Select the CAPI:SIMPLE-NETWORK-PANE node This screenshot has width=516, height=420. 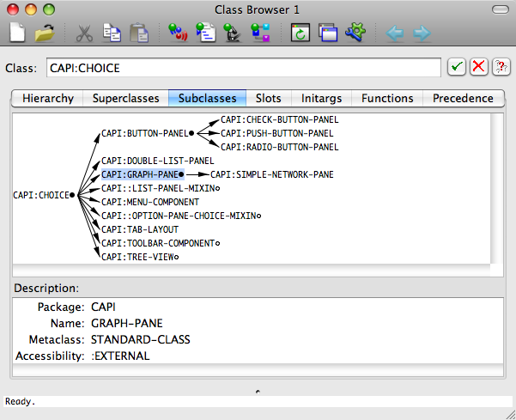tap(272, 174)
